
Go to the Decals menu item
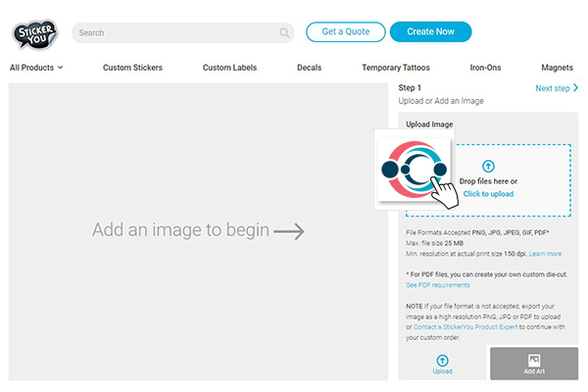309,68
